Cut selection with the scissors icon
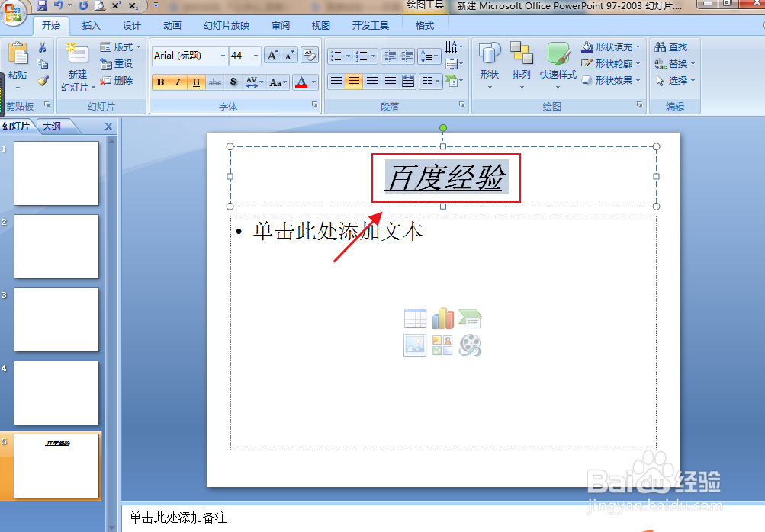The image size is (765, 532). tap(43, 47)
